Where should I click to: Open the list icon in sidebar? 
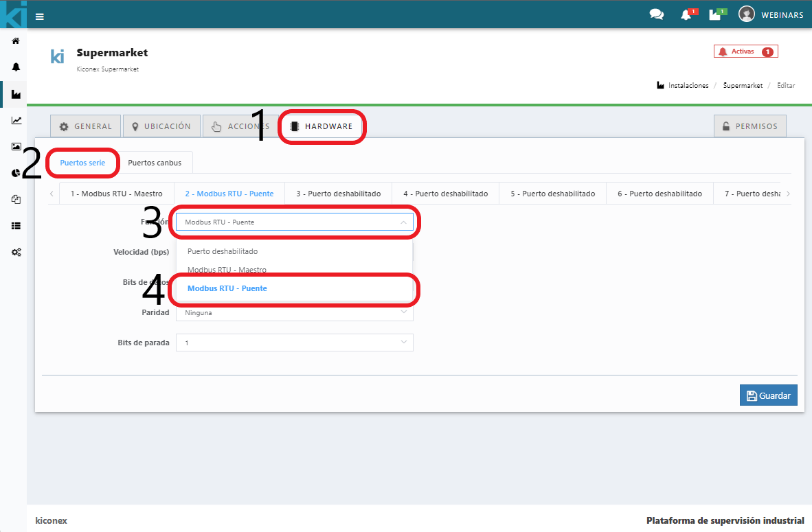(x=15, y=225)
